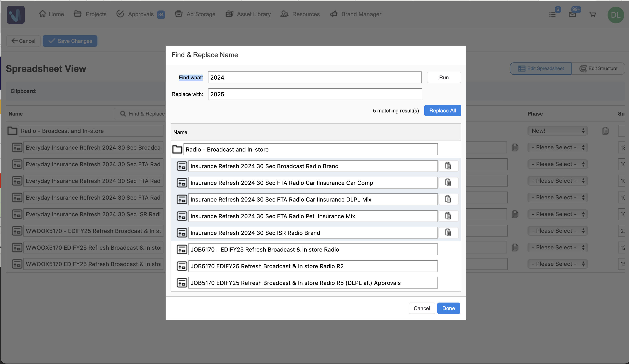Open the last Please Select phase dropdown

click(557, 264)
